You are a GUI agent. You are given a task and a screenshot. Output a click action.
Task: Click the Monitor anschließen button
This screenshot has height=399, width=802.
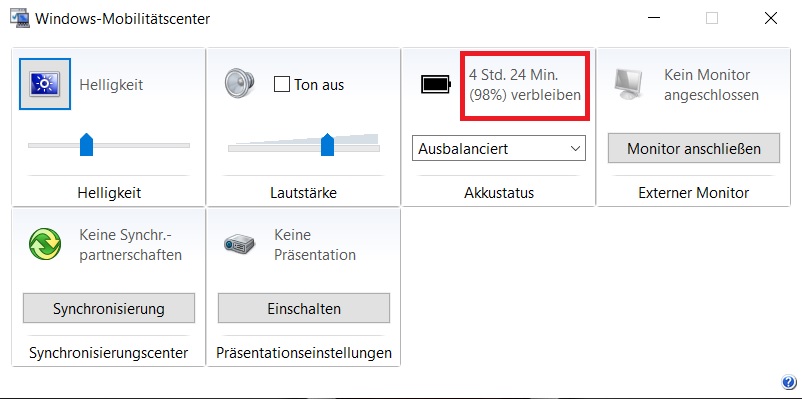tap(694, 148)
